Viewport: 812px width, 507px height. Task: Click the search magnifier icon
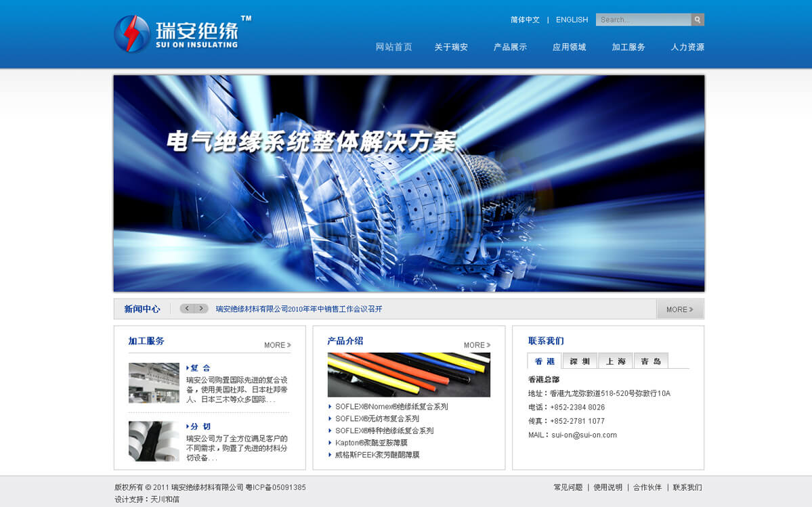coord(697,20)
